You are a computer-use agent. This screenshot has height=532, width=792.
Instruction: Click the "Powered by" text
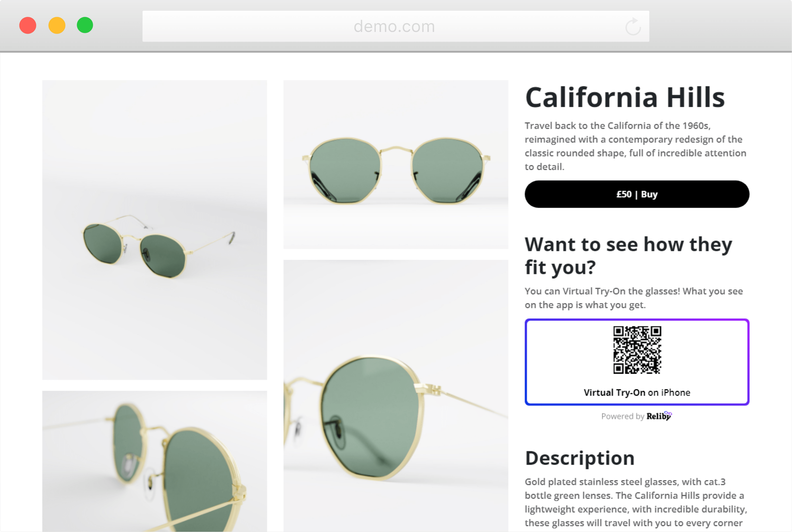pos(622,416)
